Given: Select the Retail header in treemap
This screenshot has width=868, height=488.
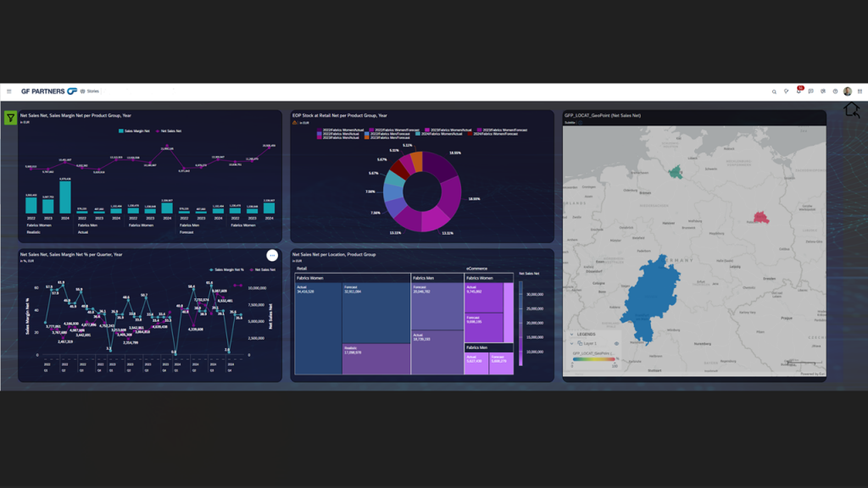Looking at the screenshot, I should [302, 269].
